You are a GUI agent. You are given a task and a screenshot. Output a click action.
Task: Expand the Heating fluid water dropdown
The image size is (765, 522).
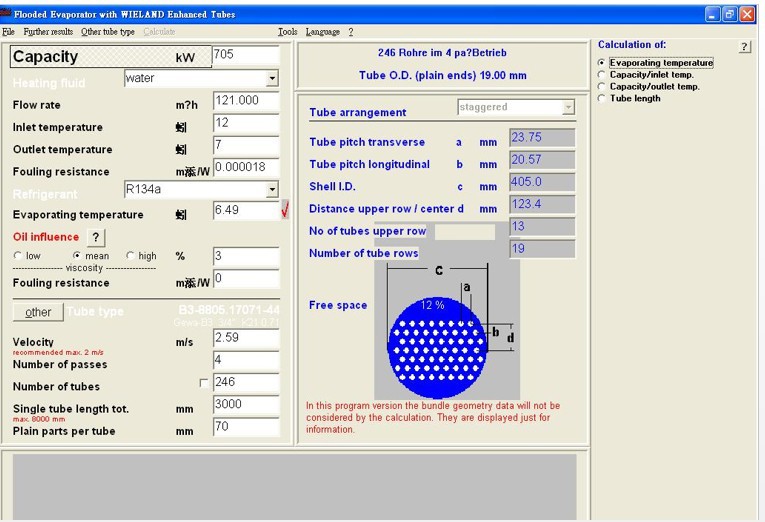pos(272,78)
